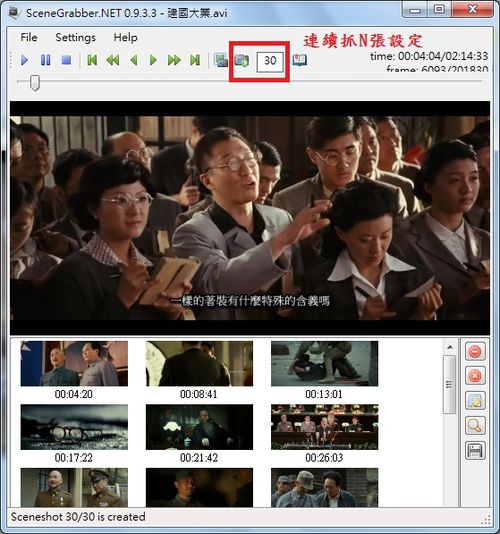Image resolution: width=500 pixels, height=534 pixels.
Task: Start video playback with the Play button
Action: point(24,60)
